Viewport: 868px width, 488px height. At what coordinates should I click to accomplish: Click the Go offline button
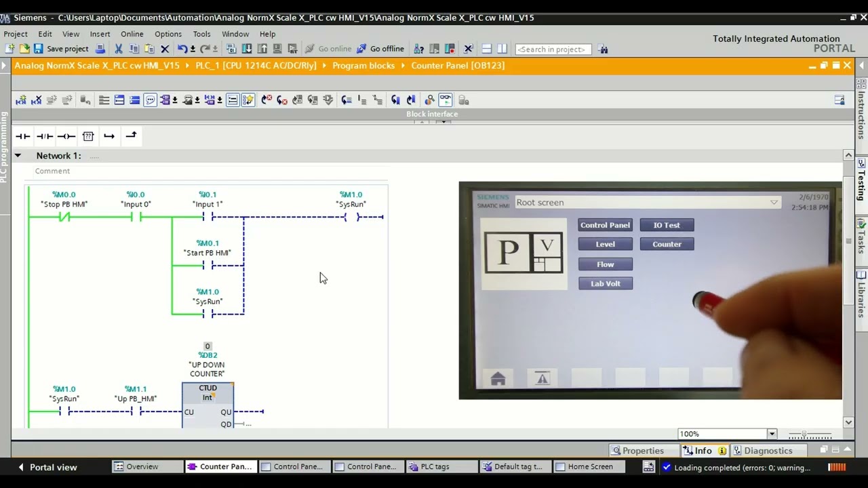(x=380, y=49)
